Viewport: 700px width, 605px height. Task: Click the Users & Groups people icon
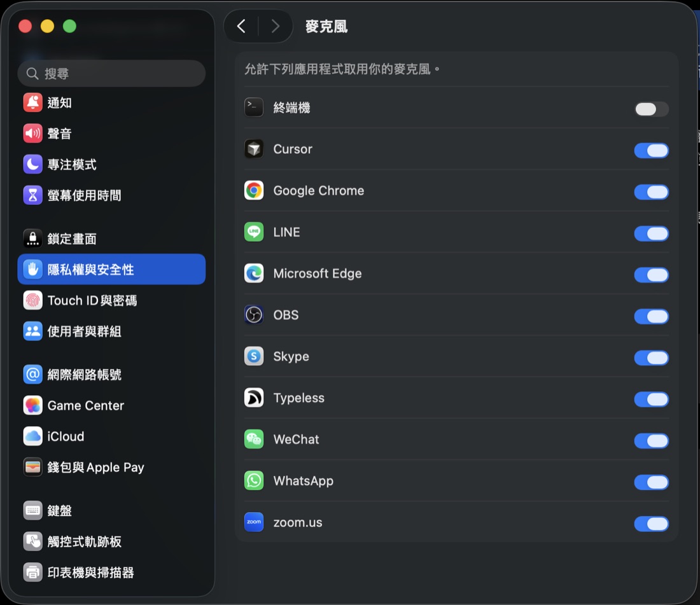coord(32,331)
